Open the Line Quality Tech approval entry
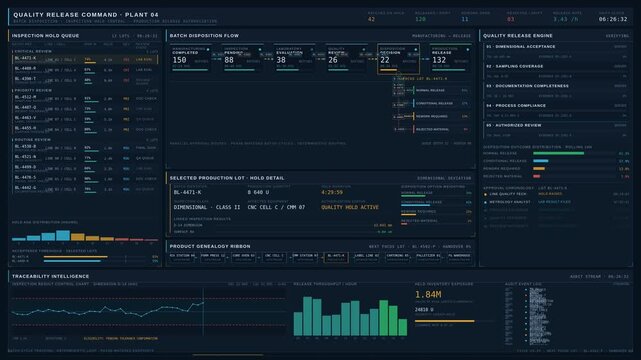This screenshot has height=360, width=641. coord(556,194)
